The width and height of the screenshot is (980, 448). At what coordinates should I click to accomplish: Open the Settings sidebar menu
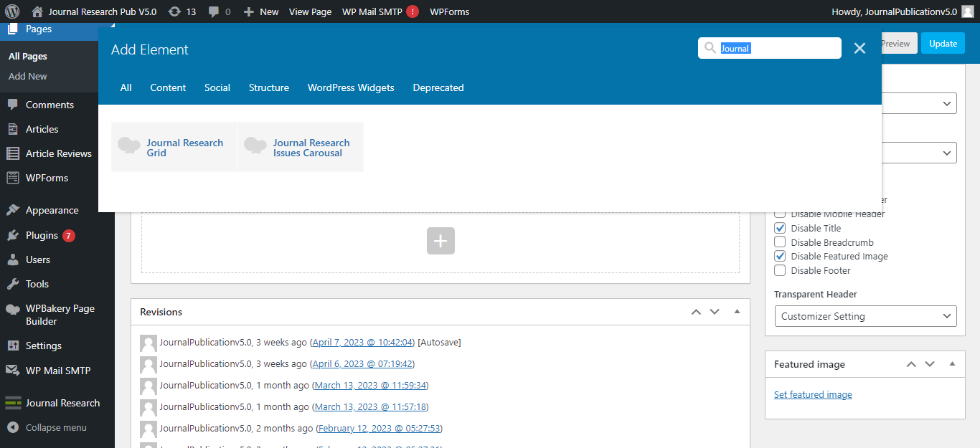(43, 345)
